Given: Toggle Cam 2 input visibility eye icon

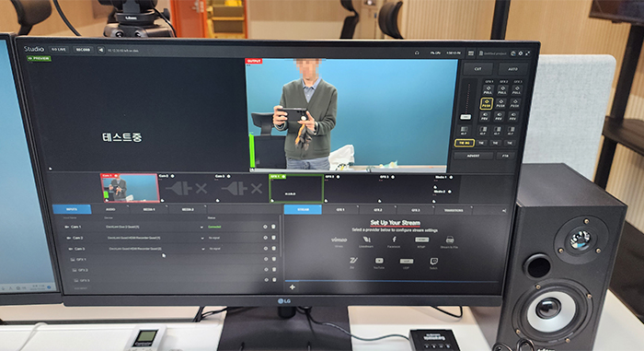Looking at the screenshot, I should (265, 238).
